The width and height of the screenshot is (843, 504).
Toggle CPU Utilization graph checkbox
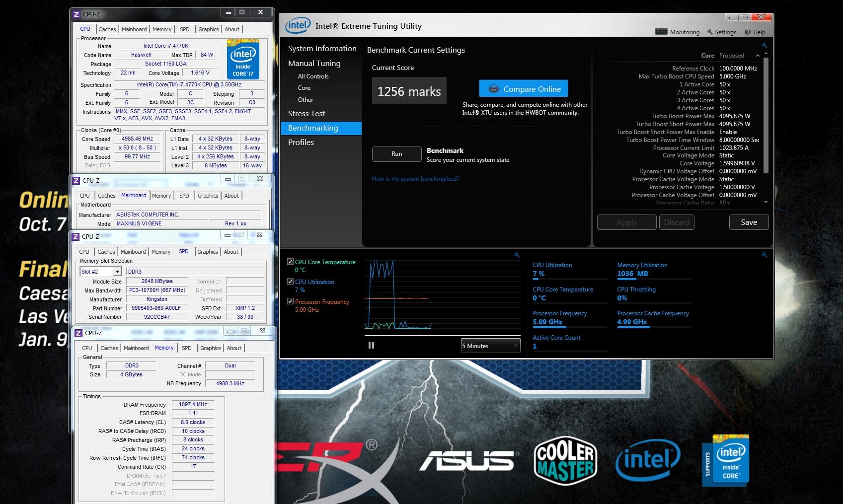pos(290,282)
